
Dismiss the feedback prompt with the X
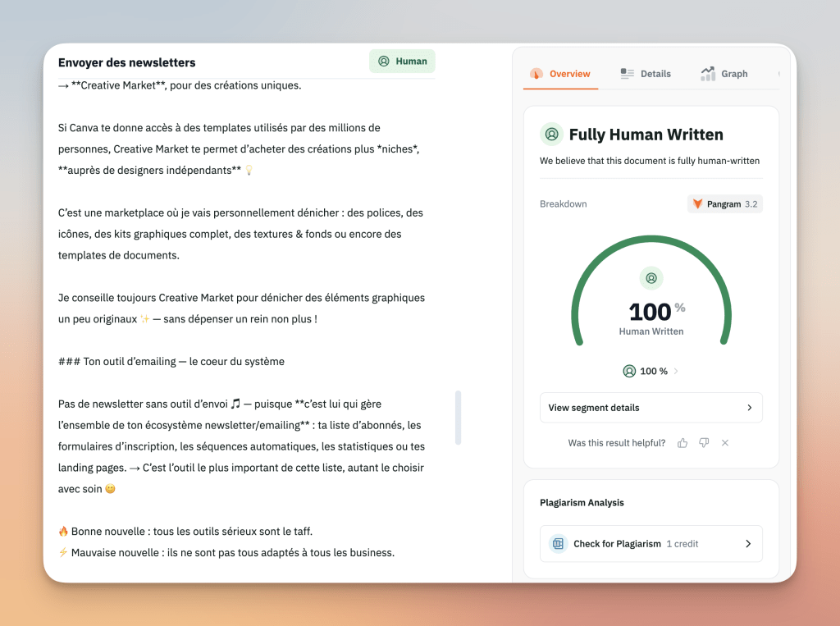tap(725, 443)
